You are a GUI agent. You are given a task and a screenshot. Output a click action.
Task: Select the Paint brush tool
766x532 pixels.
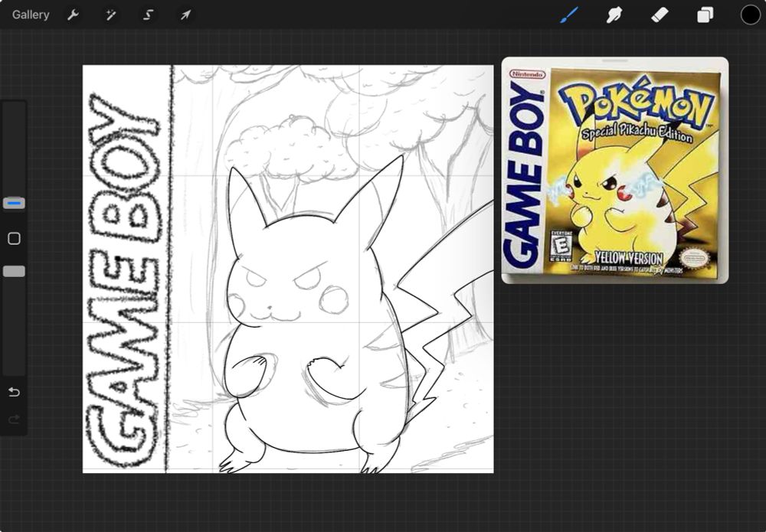click(569, 15)
